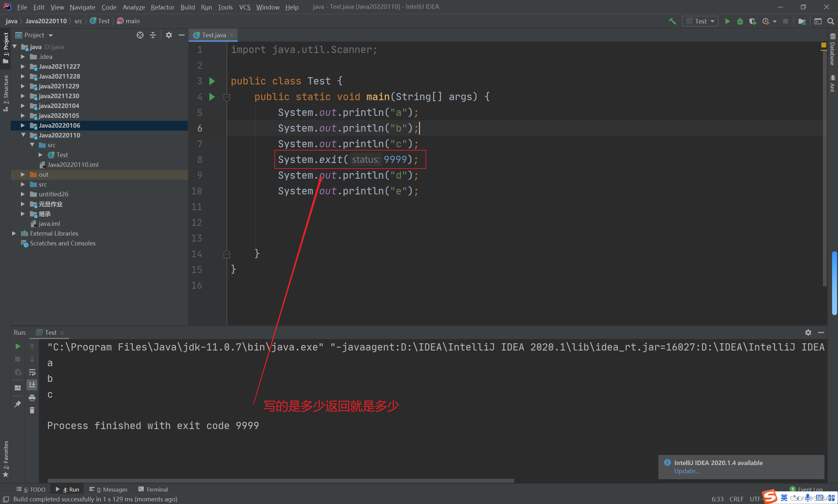Click the disabled Stop square in the main toolbar
Viewport: 838px width, 504px height.
[x=785, y=21]
